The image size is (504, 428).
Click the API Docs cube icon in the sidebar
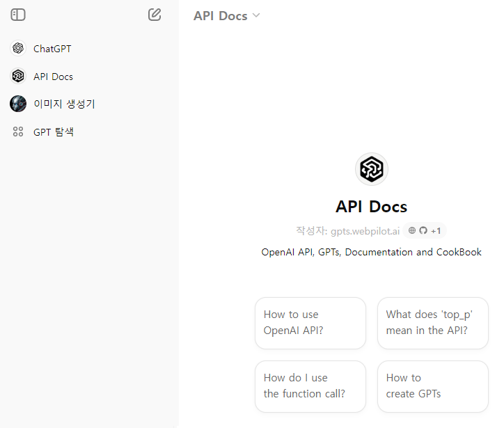pos(18,77)
